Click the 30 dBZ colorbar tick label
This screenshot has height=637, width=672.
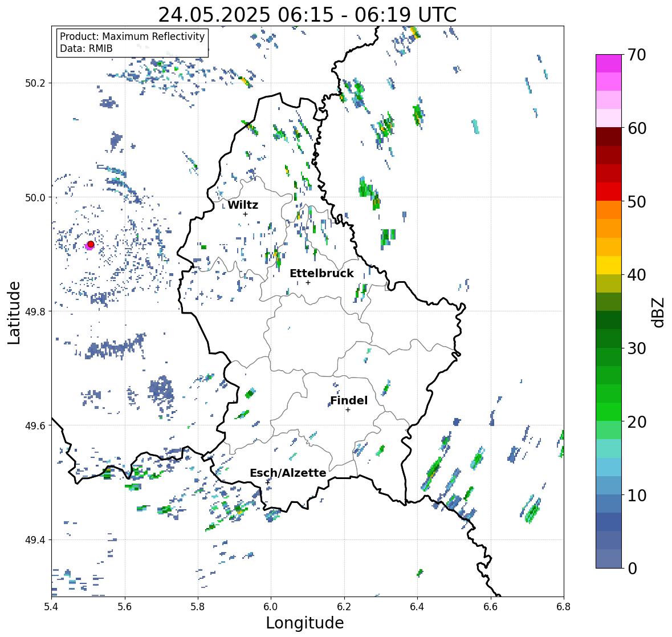point(637,348)
